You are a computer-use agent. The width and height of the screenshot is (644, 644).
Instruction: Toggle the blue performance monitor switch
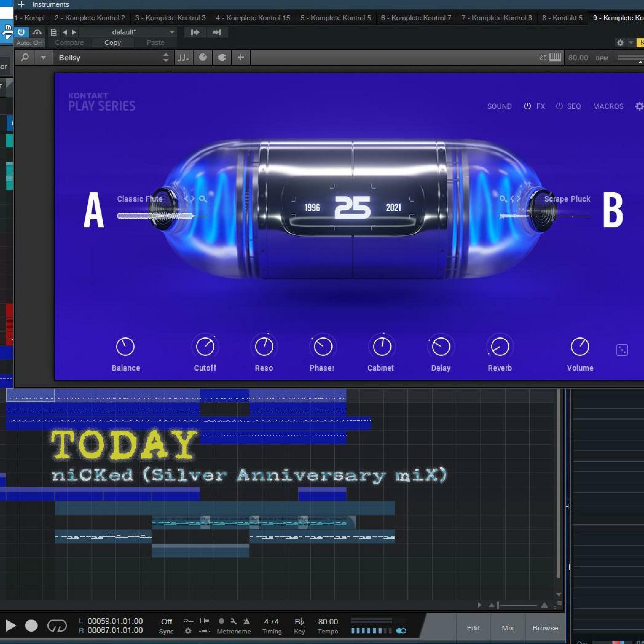[401, 631]
